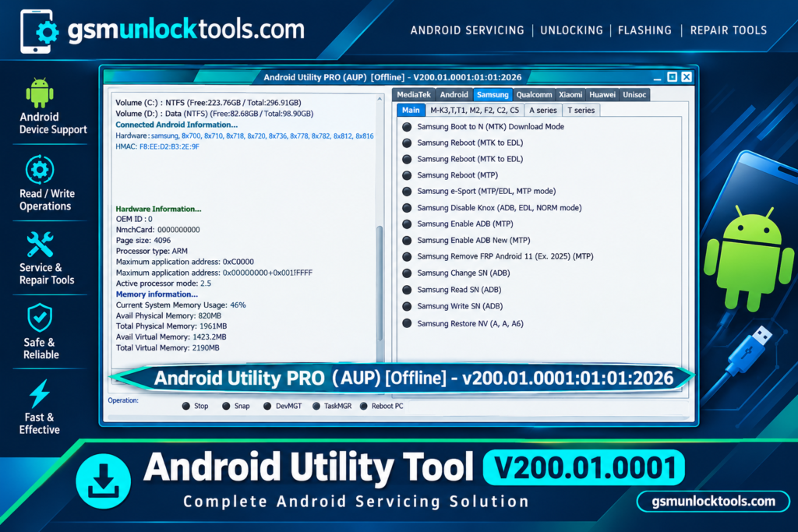This screenshot has width=798, height=532.
Task: Click the Snap operation button
Action: pyautogui.click(x=236, y=406)
